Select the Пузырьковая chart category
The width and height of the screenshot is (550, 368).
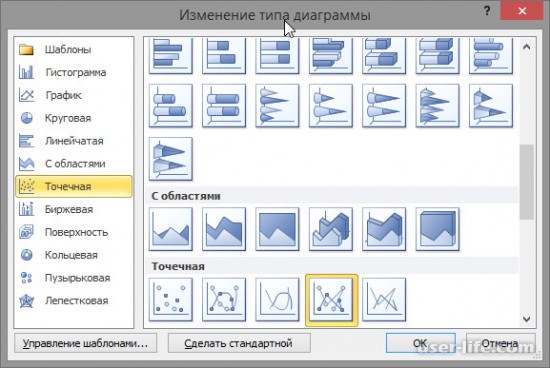click(74, 277)
